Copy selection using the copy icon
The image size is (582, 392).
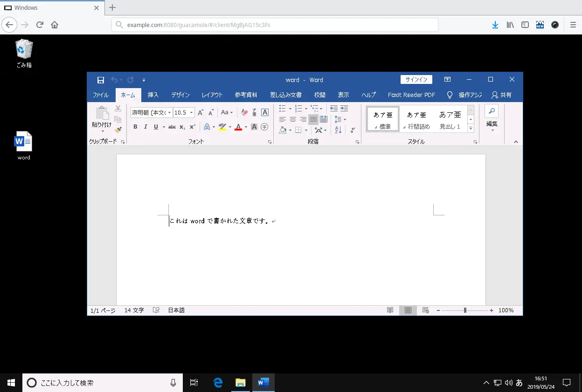118,119
